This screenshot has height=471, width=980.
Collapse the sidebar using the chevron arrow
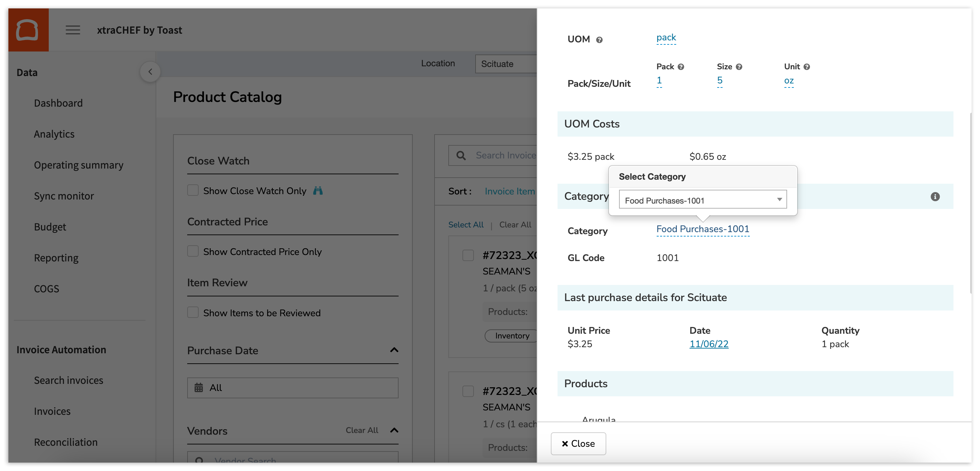click(x=150, y=71)
